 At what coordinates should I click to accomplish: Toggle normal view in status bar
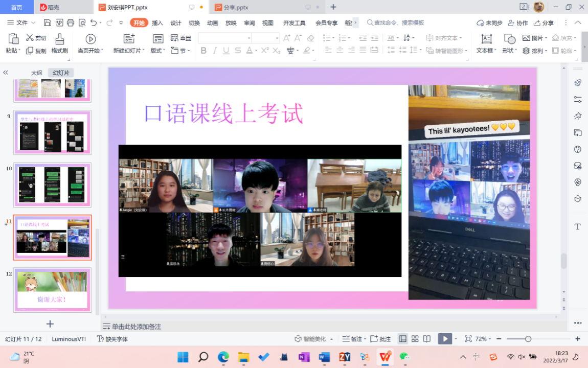coord(403,339)
